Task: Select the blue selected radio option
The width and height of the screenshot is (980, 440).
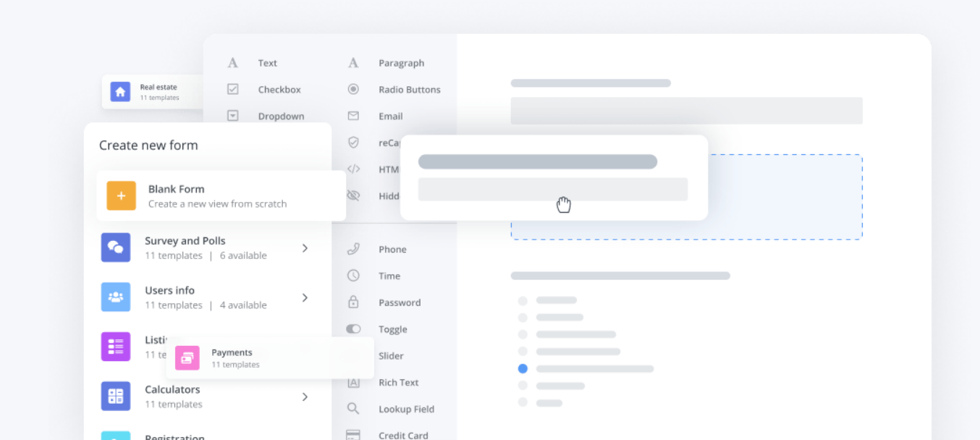Action: click(523, 368)
